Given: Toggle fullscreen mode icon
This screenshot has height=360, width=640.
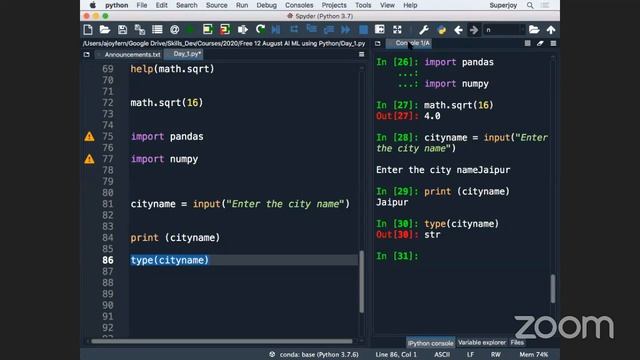Looking at the screenshot, I should click(x=397, y=30).
